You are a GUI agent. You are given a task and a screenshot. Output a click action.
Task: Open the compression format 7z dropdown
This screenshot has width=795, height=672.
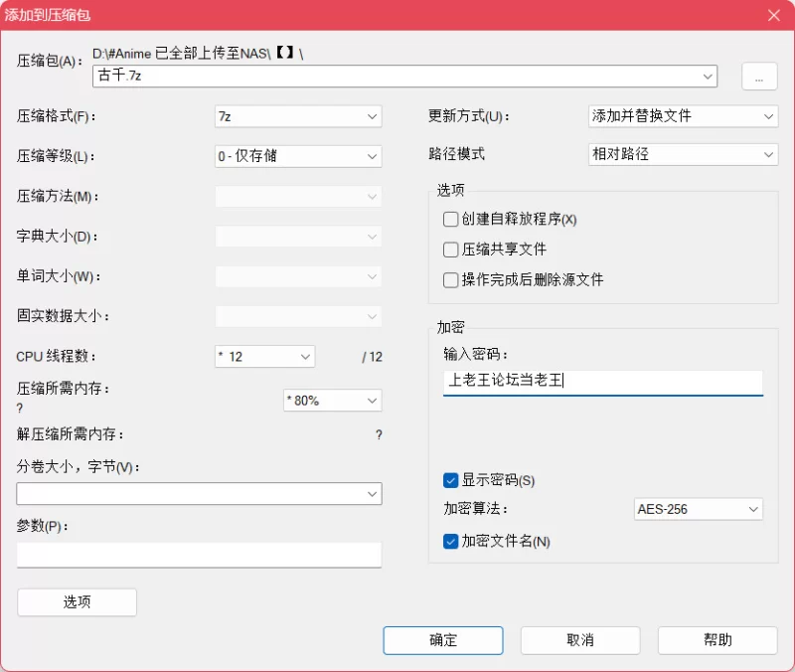pos(298,116)
